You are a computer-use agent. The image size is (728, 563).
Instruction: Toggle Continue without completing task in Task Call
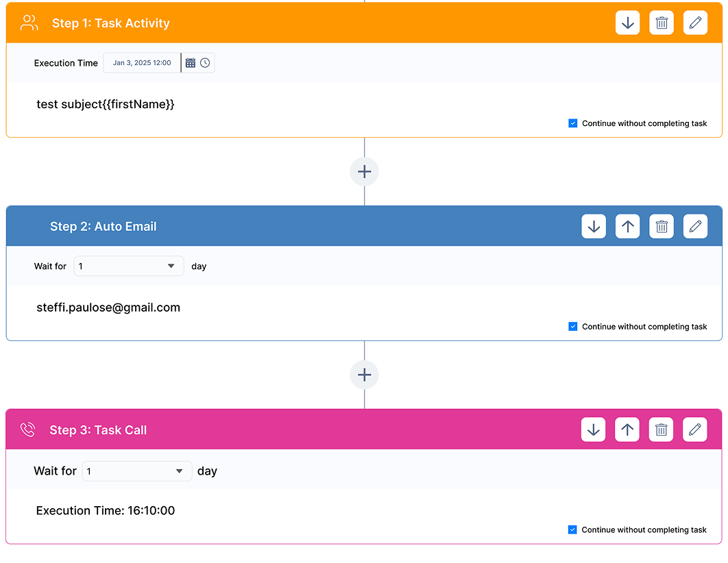[x=572, y=529]
